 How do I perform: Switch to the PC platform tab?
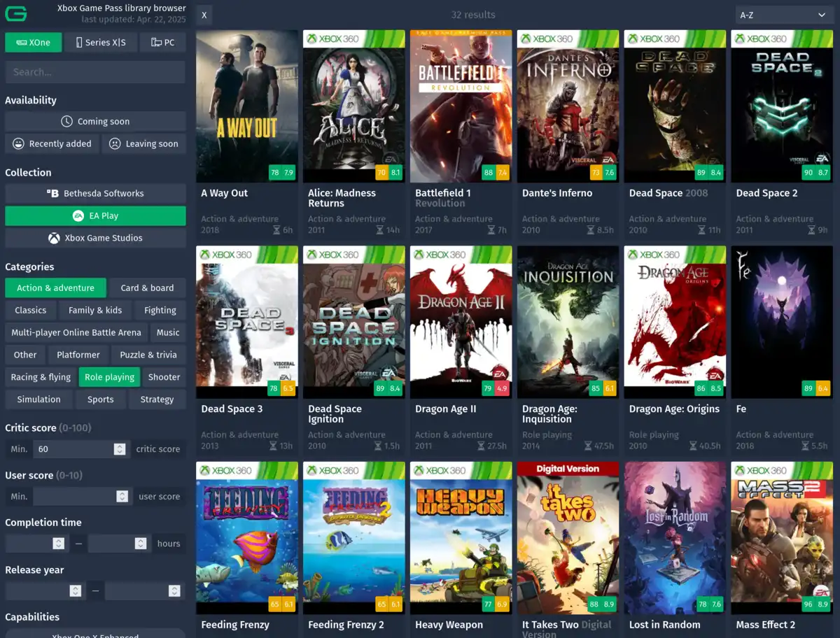click(162, 43)
